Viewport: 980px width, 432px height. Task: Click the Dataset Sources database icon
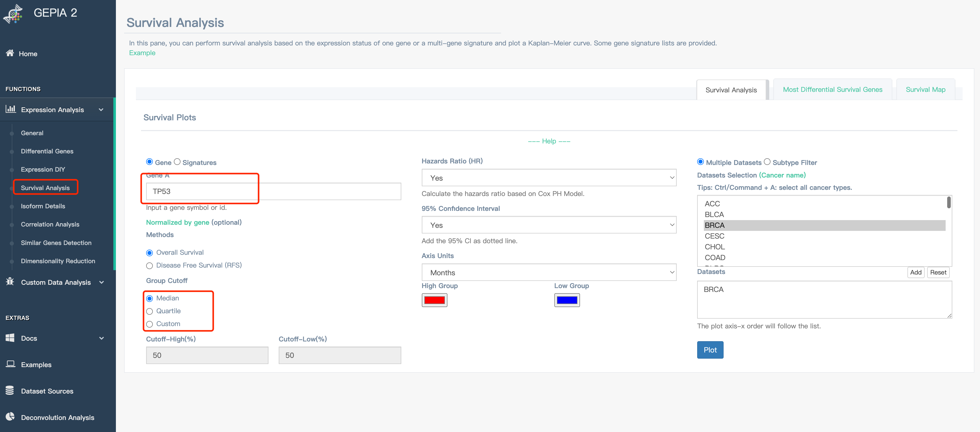(10, 390)
